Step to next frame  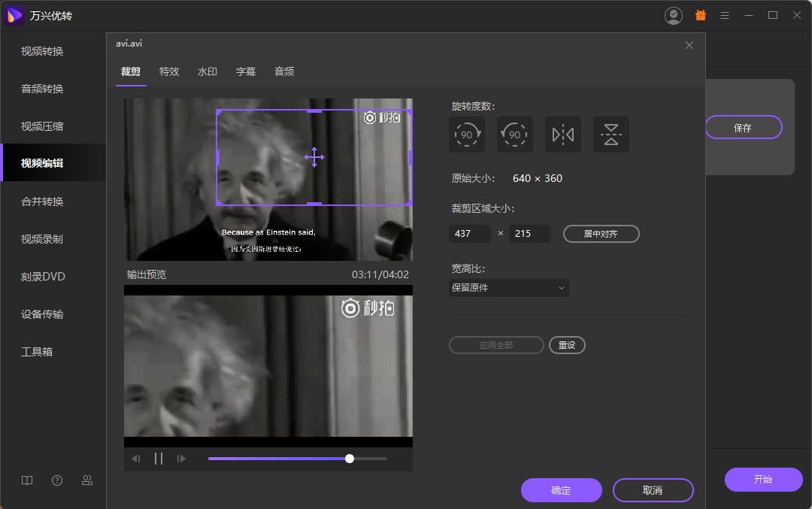point(181,459)
